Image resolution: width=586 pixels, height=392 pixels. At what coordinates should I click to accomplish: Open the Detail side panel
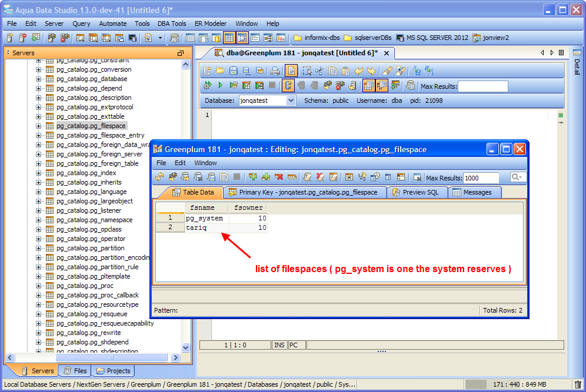pos(577,62)
